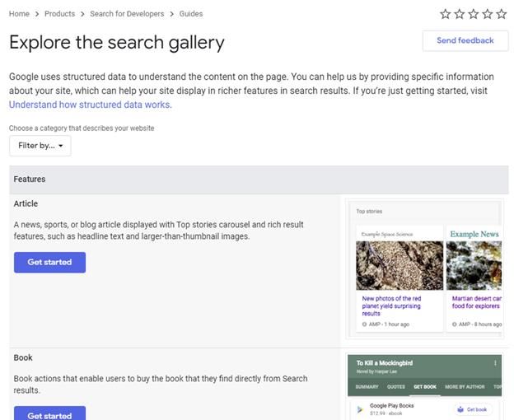Open the Example News story image

click(x=474, y=266)
